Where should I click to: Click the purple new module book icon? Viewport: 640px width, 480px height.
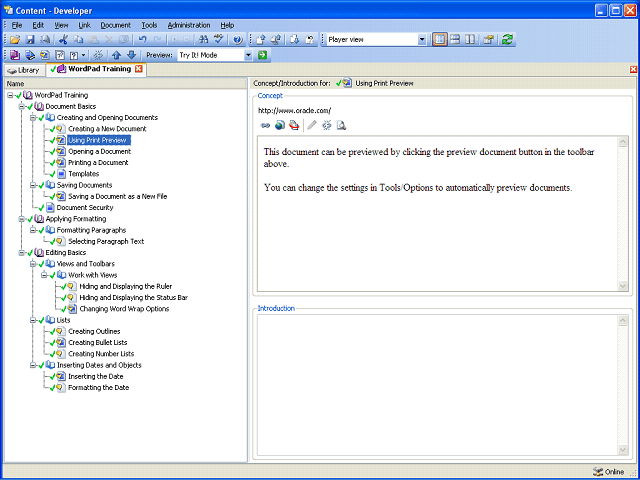pos(15,55)
